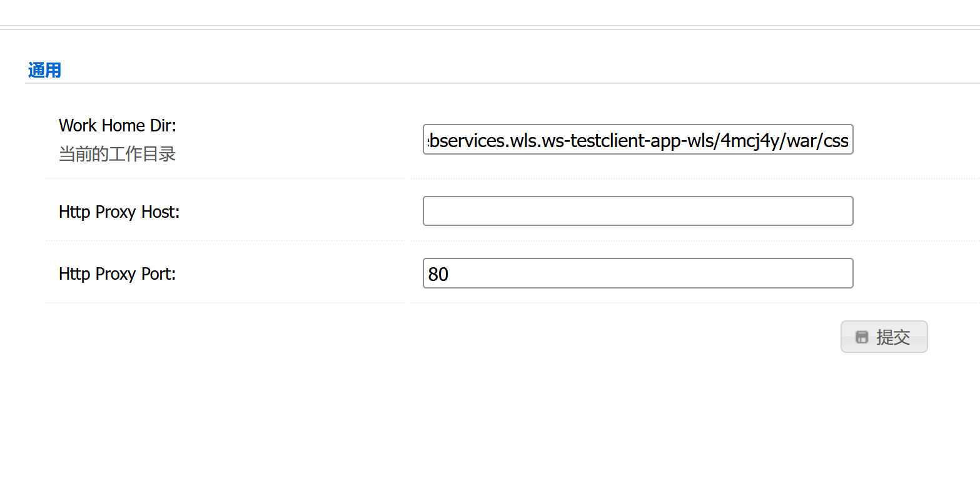Click the 提交 text on the submit button
This screenshot has height=485, width=980.
(892, 337)
